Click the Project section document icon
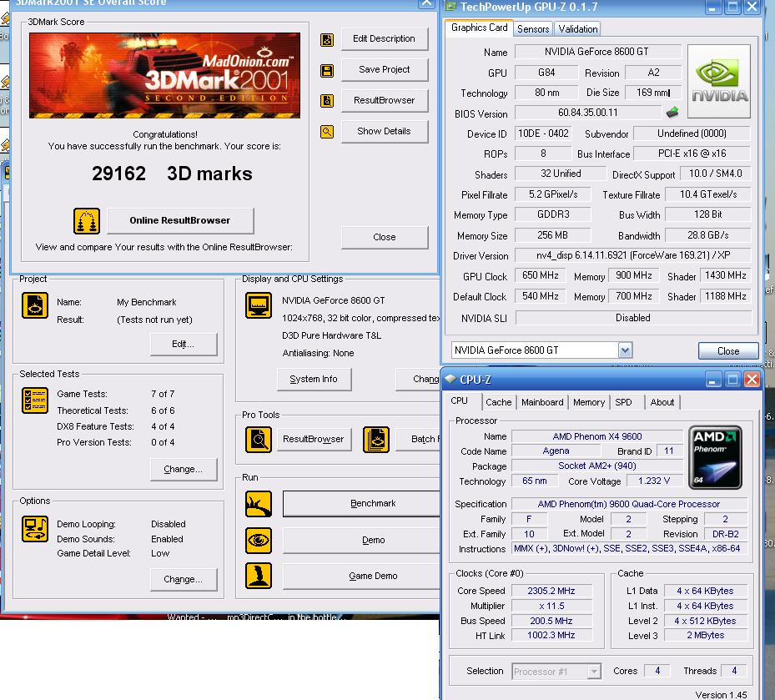The image size is (775, 700). pos(34,305)
